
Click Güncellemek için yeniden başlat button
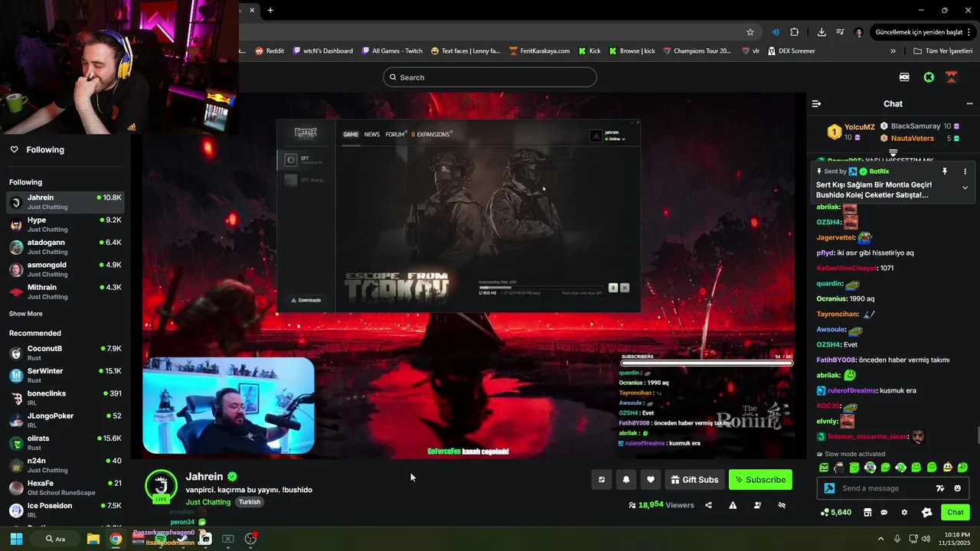pyautogui.click(x=924, y=32)
